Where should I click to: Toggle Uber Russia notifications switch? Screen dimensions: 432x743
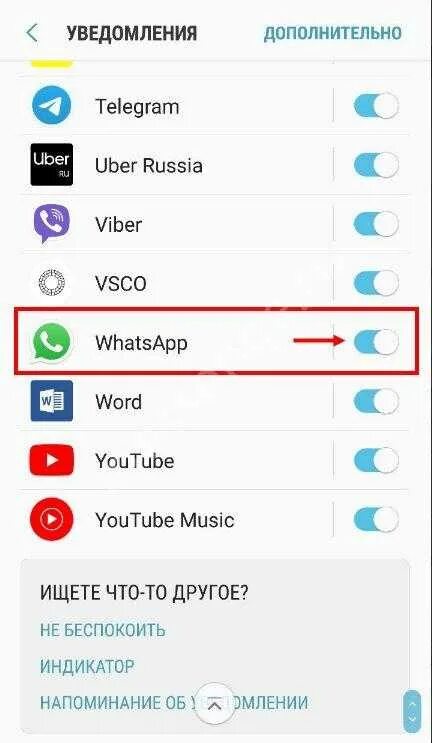(x=377, y=165)
